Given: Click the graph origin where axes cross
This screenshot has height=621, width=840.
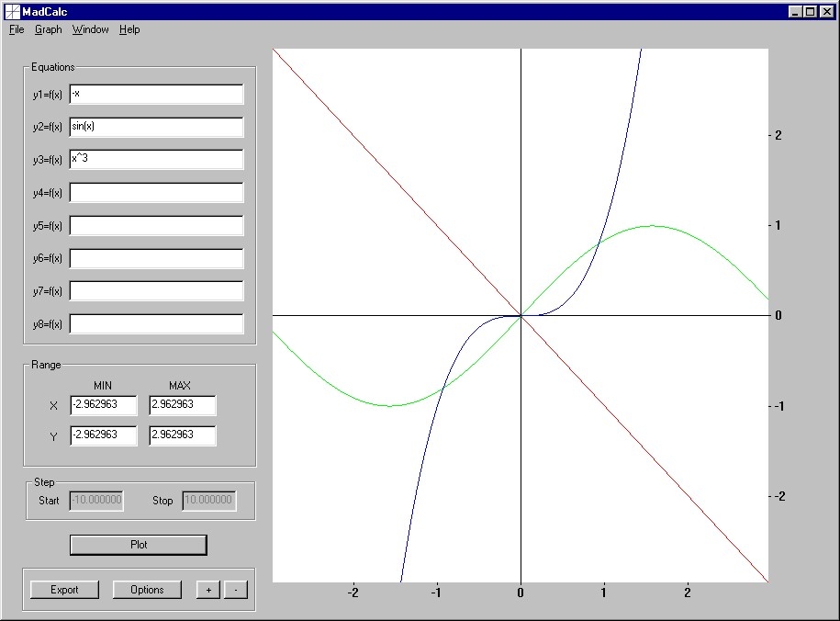Looking at the screenshot, I should (521, 316).
